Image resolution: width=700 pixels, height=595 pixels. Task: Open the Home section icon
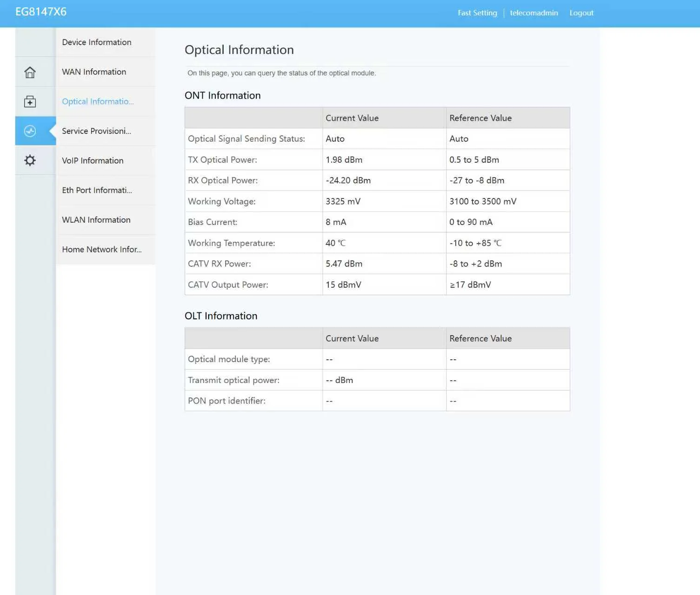[x=30, y=72]
